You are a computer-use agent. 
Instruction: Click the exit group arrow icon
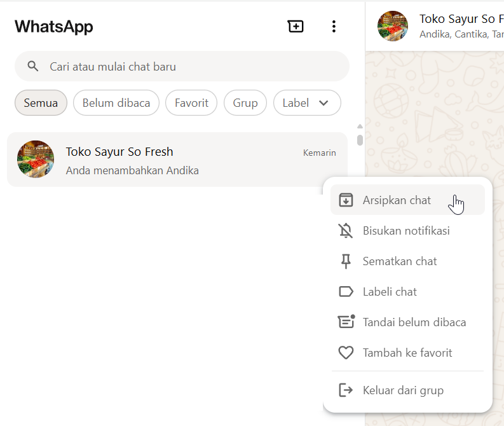click(346, 390)
